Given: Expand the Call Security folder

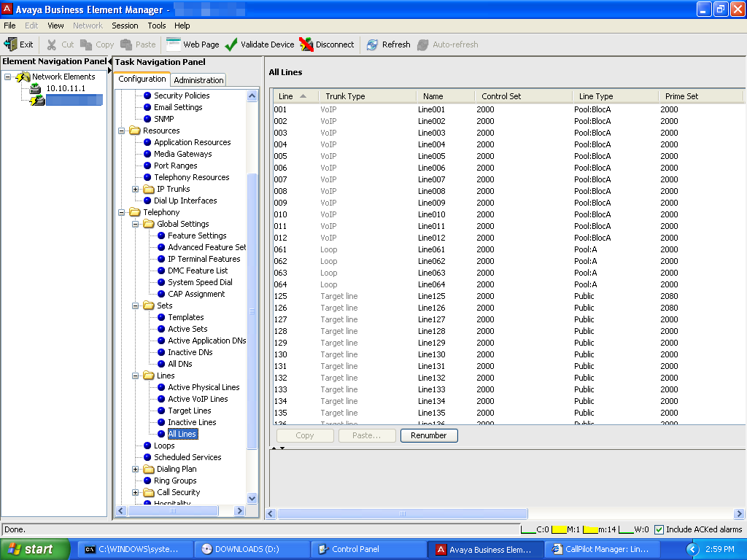Looking at the screenshot, I should click(135, 492).
